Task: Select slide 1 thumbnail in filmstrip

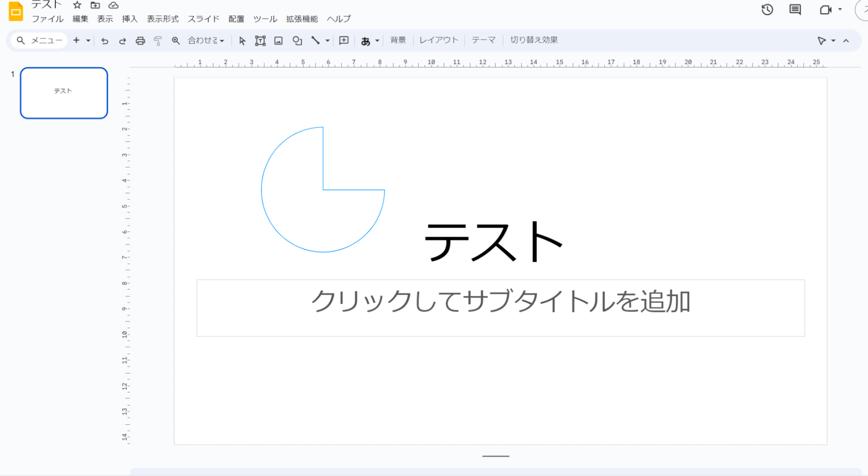Action: (x=64, y=93)
